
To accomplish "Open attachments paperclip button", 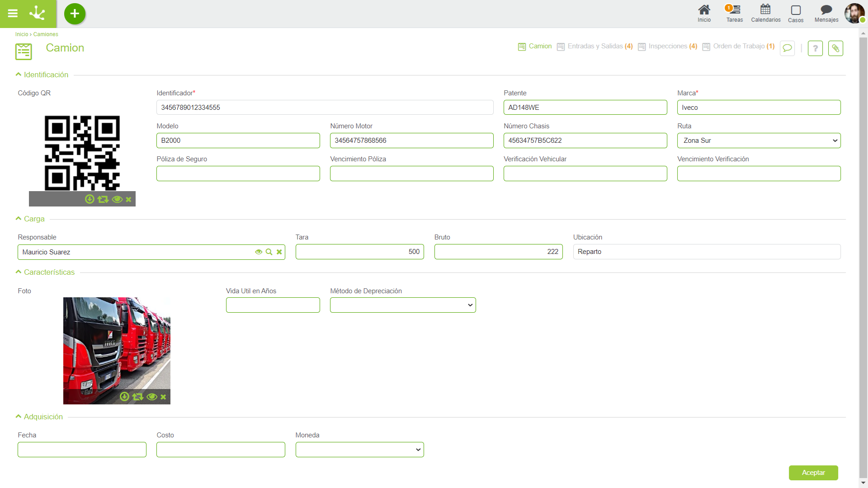I will tap(835, 48).
